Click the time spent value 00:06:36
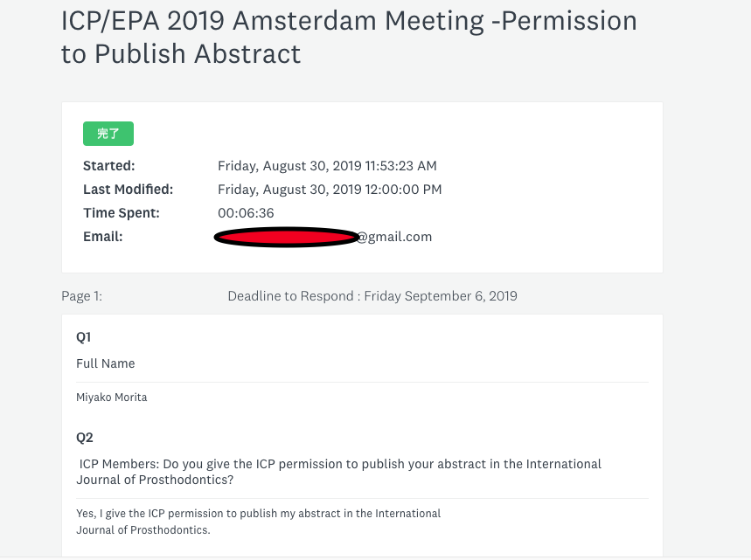 point(246,213)
